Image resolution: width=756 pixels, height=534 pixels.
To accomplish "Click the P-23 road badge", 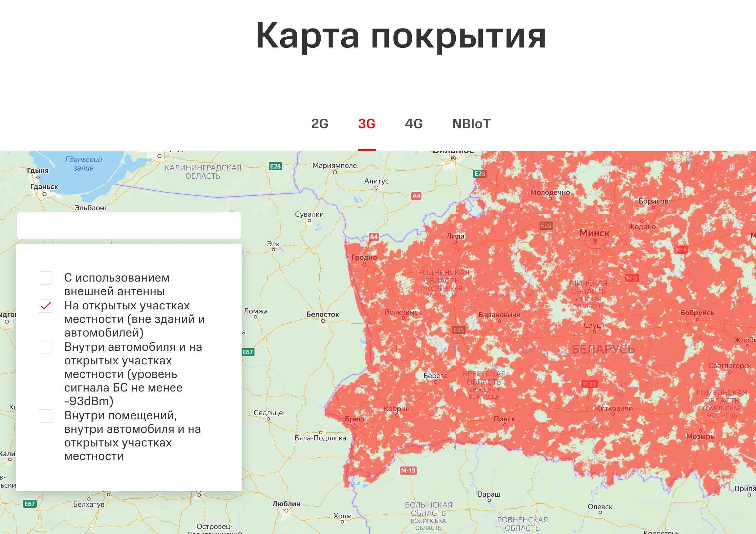I will [589, 384].
